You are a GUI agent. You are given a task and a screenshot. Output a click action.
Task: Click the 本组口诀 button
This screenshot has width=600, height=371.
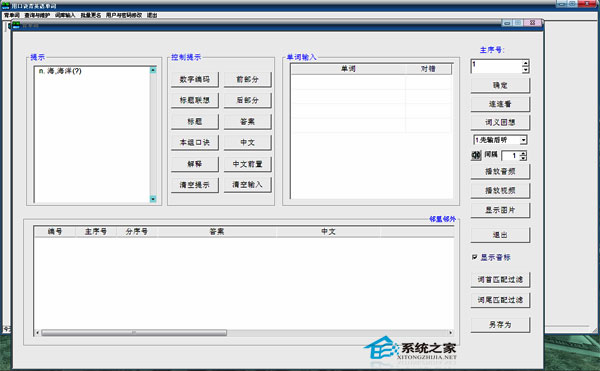click(195, 142)
